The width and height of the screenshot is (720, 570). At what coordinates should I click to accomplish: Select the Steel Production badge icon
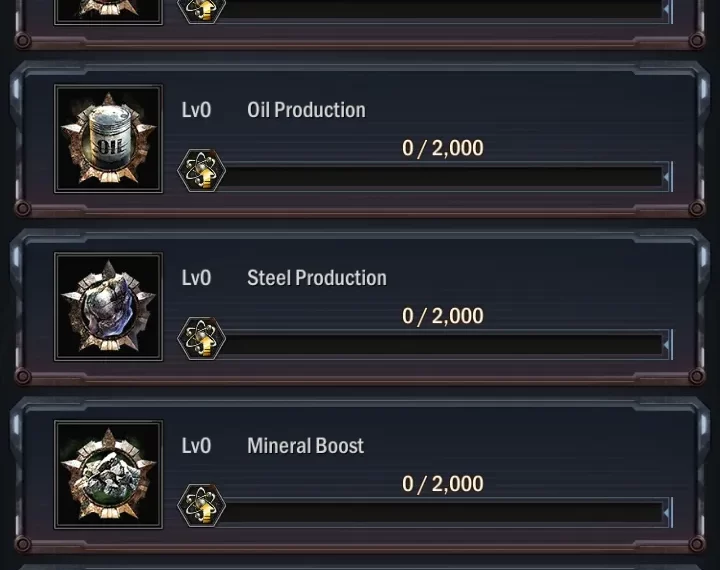click(108, 307)
